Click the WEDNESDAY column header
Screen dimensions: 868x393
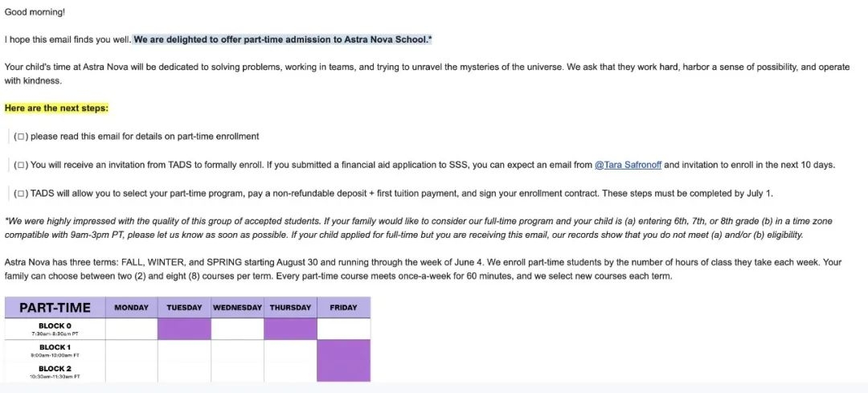click(x=237, y=308)
